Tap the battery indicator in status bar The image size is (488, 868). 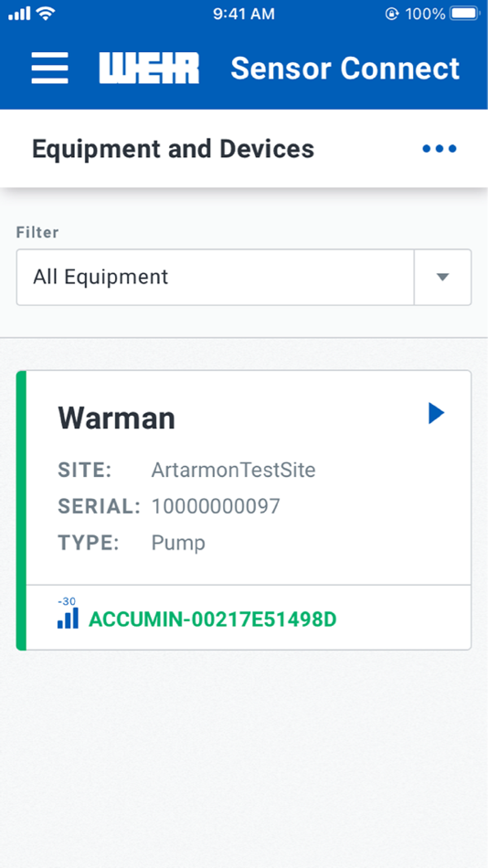(x=464, y=14)
